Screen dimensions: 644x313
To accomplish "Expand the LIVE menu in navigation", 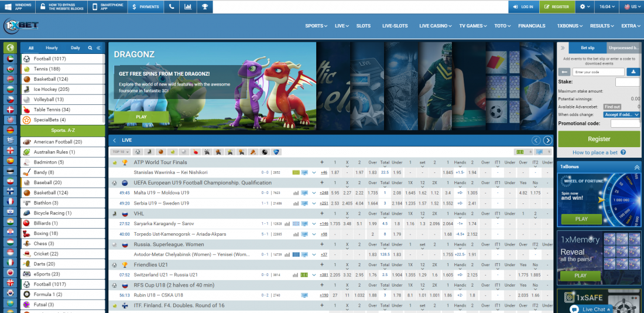I will pyautogui.click(x=341, y=26).
